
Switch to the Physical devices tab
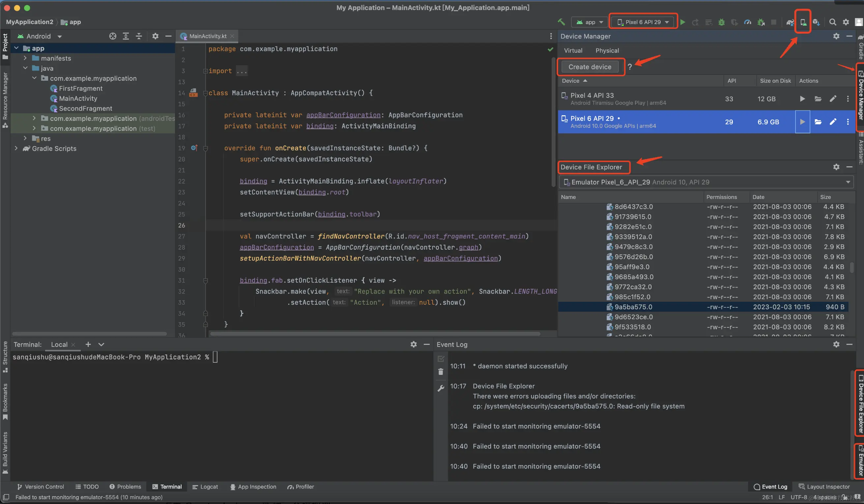607,51
